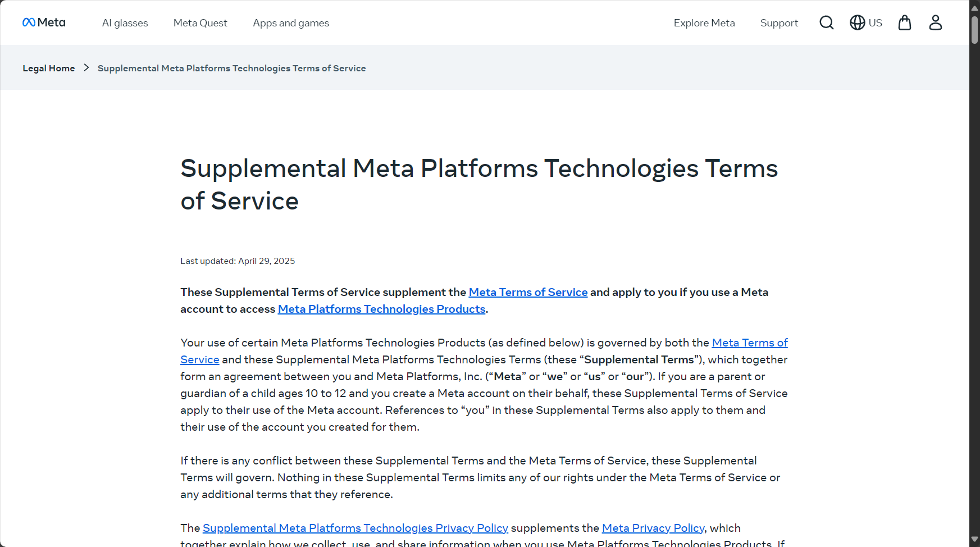Go to Legal Home breadcrumb
The height and width of the screenshot is (547, 980).
pyautogui.click(x=49, y=68)
